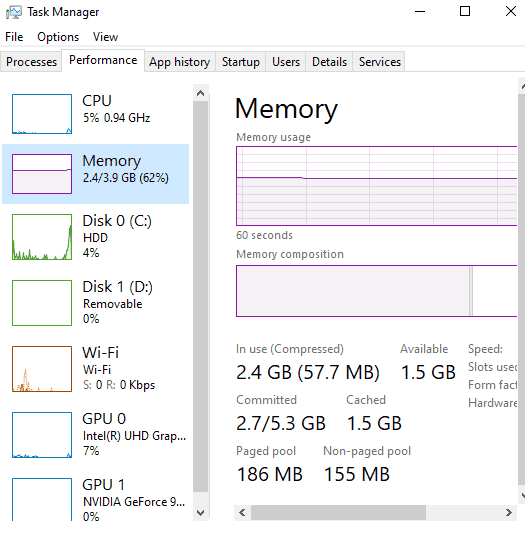The height and width of the screenshot is (534, 525).
Task: Click the Disk 0 (C:) mini graph
Action: tap(42, 237)
